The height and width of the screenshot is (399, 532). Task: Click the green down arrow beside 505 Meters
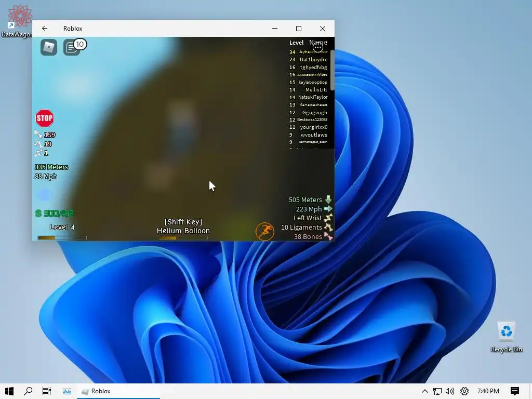(x=328, y=199)
